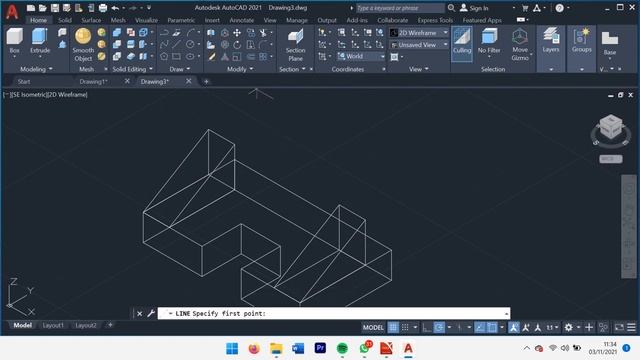Select the Polygon draw tool
This screenshot has height=360, width=640.
coord(164,56)
